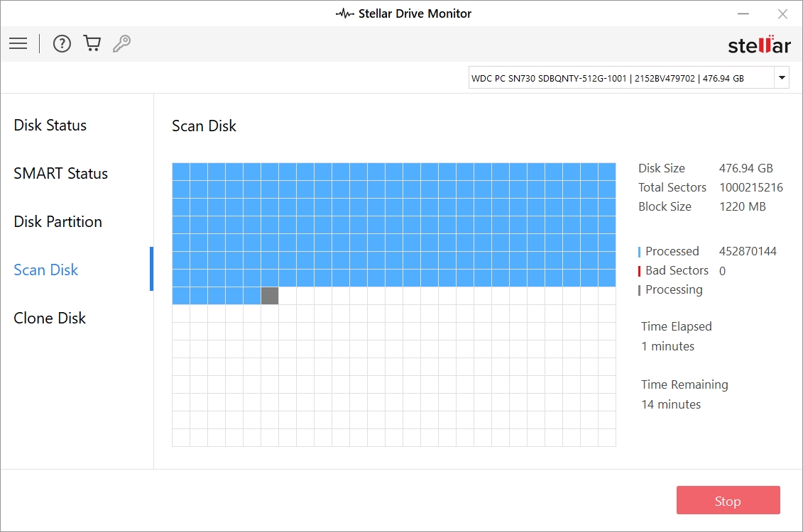Viewport: 803px width, 532px height.
Task: Click the heartbeat icon in title bar
Action: coord(344,13)
